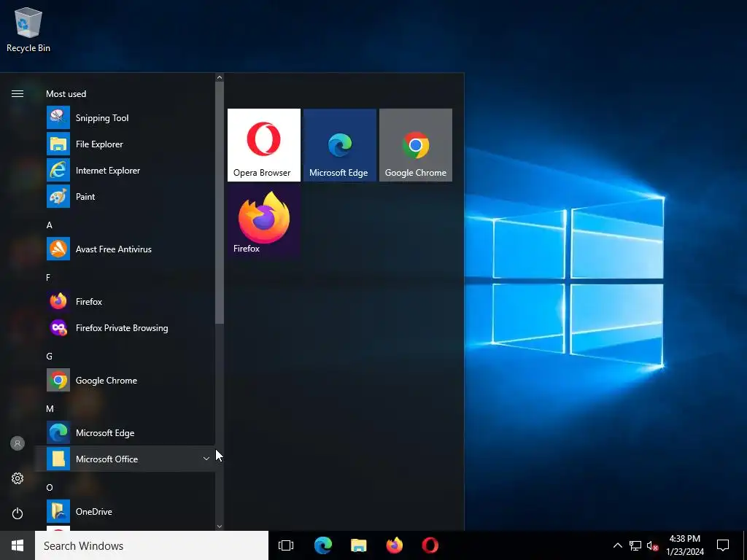
Task: Click the Windows Start button
Action: (18, 545)
